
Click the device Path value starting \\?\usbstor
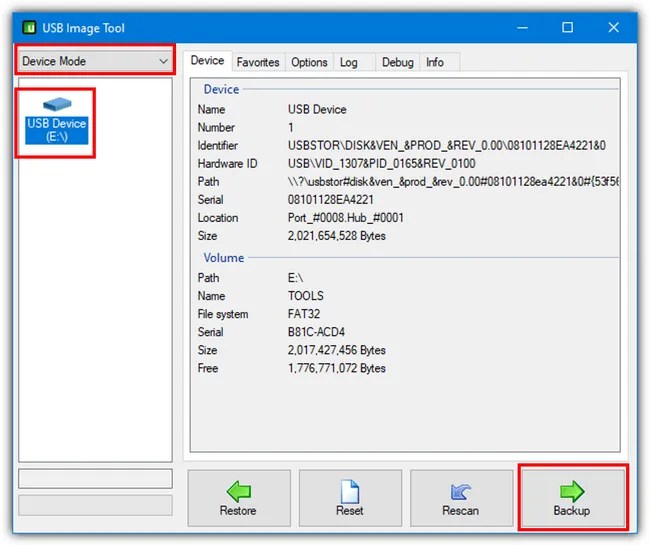(453, 182)
